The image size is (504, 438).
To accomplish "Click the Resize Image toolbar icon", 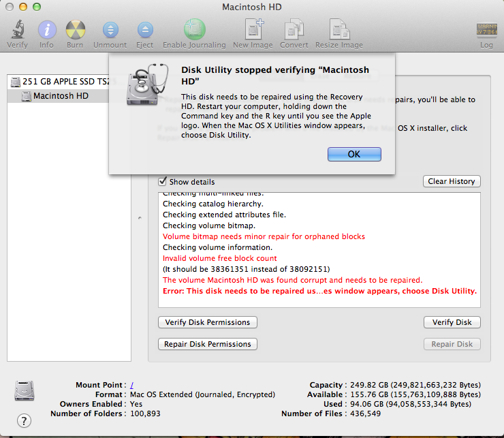I will tap(339, 29).
